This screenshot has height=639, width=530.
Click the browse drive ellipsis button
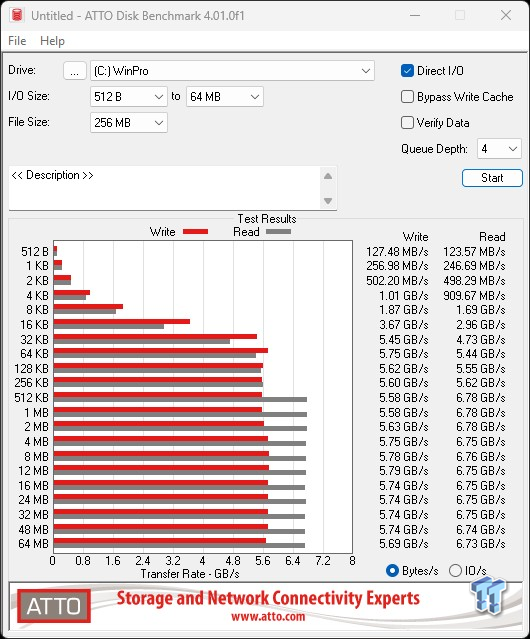pos(75,71)
